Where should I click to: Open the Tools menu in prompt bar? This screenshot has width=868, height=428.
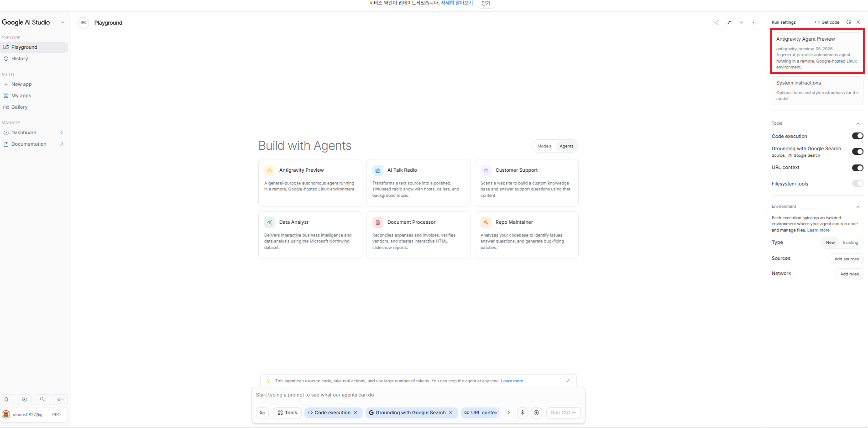[288, 412]
